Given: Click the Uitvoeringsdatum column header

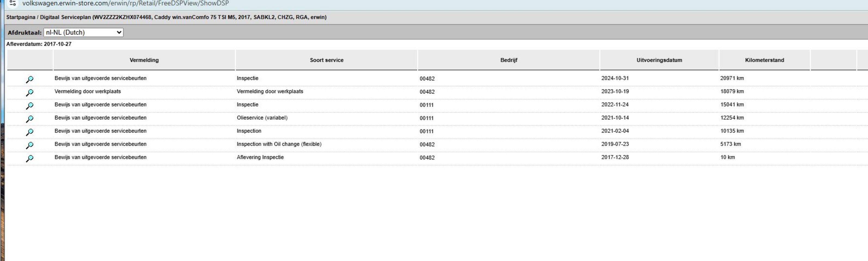Looking at the screenshot, I should click(x=659, y=60).
